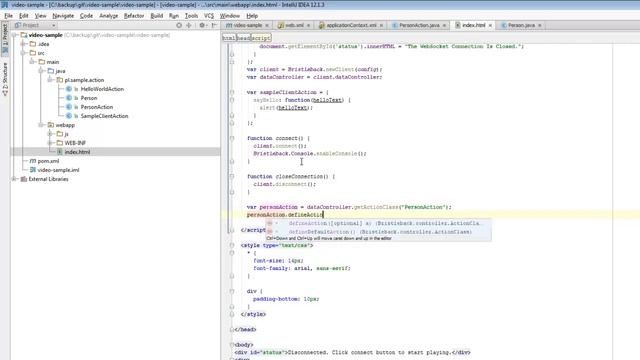Close the web.xml editor tab
The image size is (640, 360).
tap(308, 25)
